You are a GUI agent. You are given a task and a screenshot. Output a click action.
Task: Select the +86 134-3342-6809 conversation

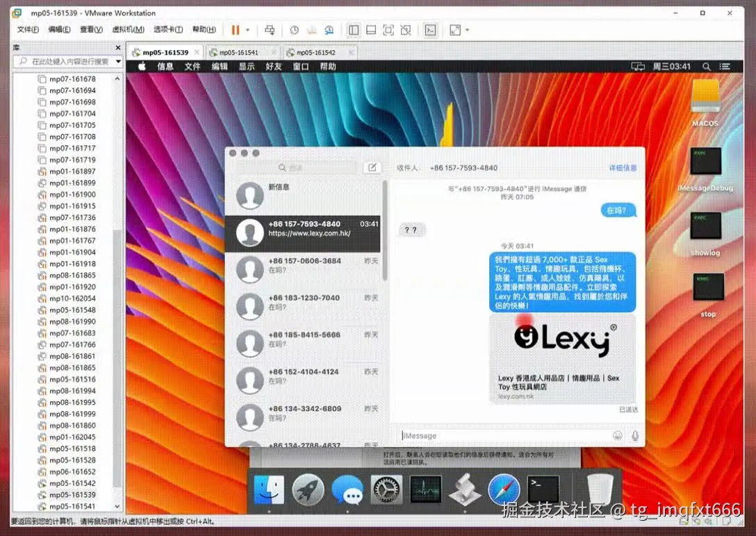[x=303, y=418]
